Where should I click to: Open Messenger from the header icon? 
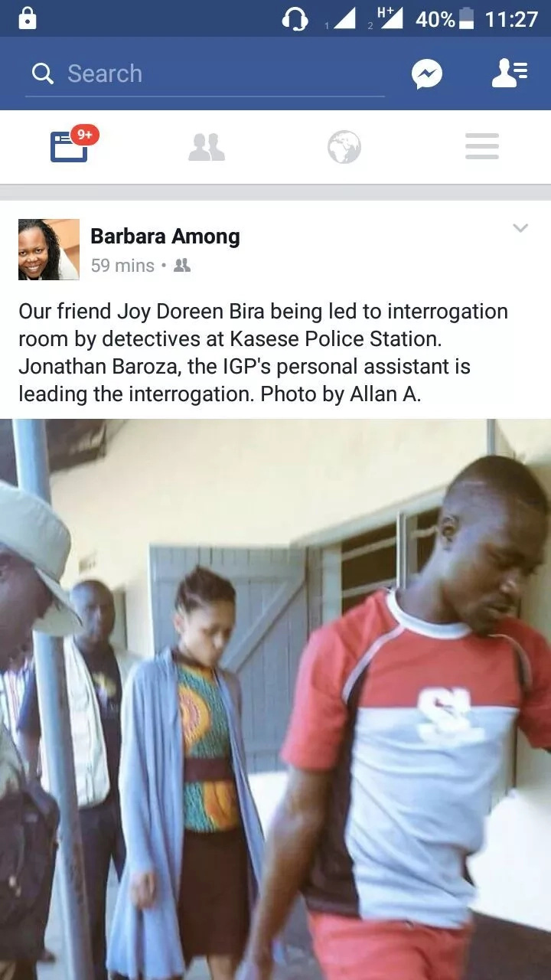(427, 74)
